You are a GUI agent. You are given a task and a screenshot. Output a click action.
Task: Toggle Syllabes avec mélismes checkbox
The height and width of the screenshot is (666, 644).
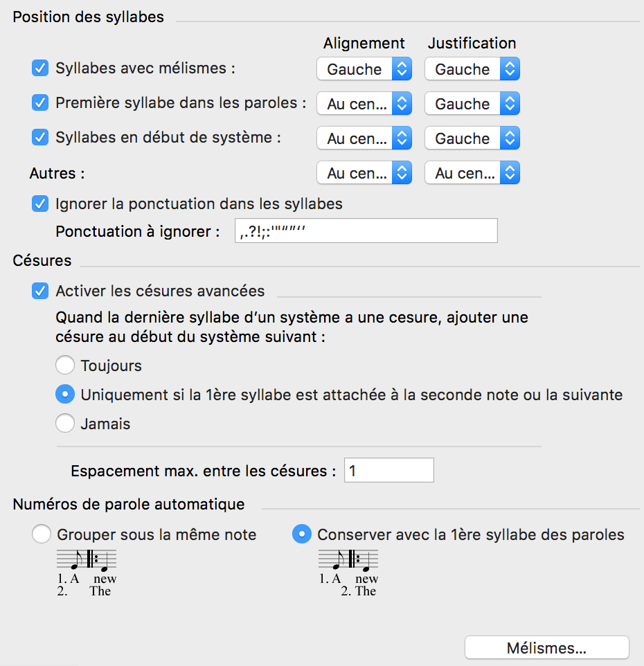[40, 69]
